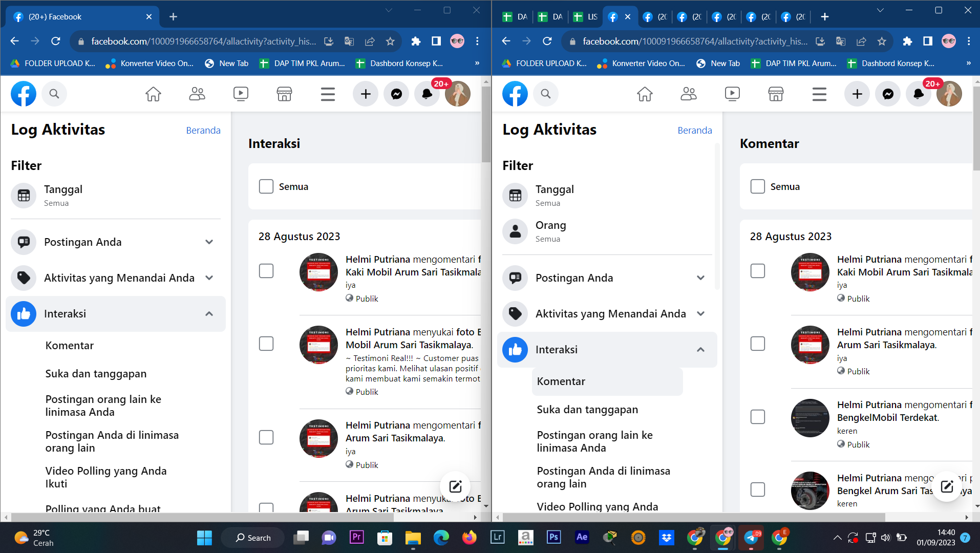Image resolution: width=980 pixels, height=553 pixels.
Task: Click Beranda link in right window
Action: (x=695, y=131)
